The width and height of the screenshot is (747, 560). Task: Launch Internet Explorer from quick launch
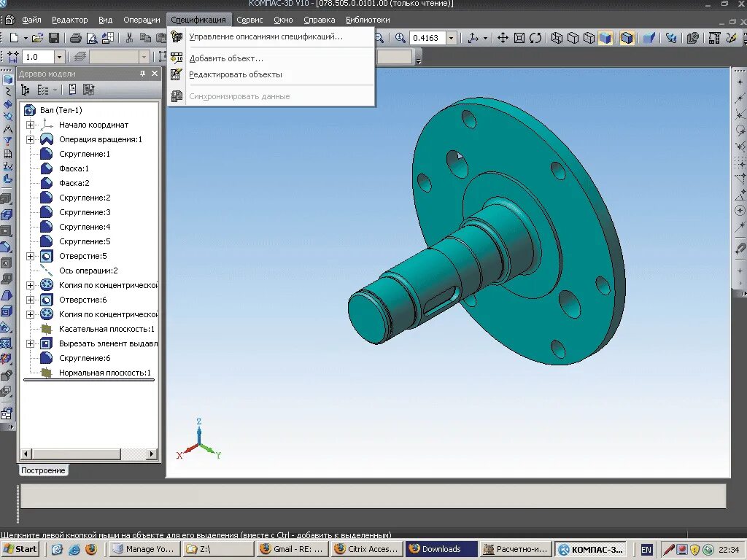tap(74, 549)
